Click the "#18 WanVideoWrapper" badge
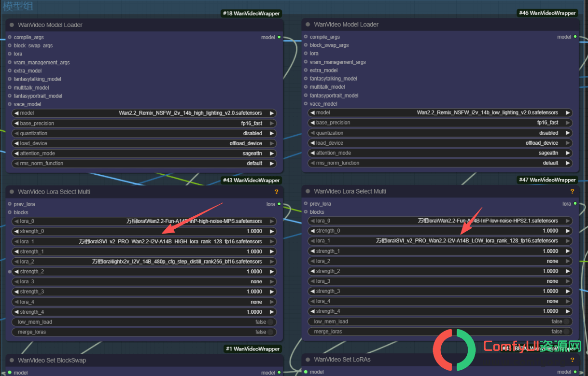This screenshot has height=376, width=588. pyautogui.click(x=251, y=14)
